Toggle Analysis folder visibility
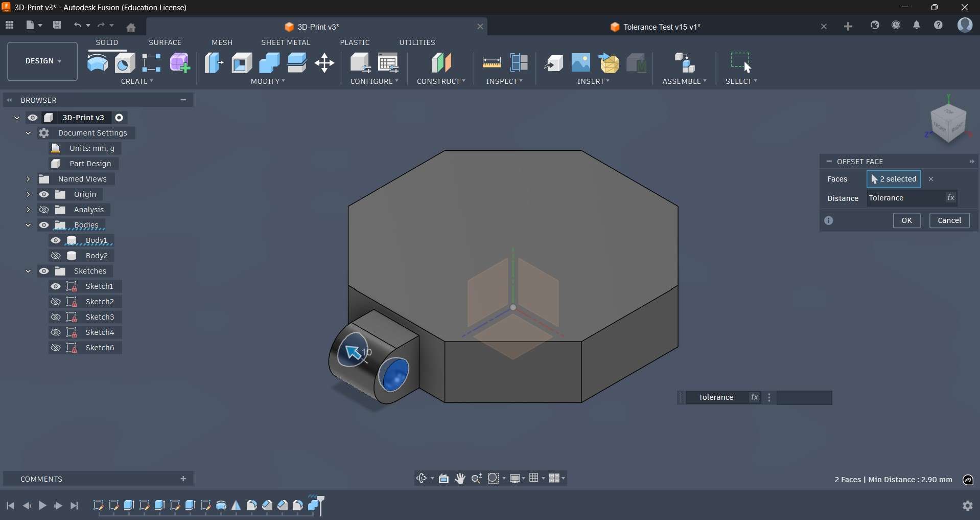This screenshot has width=980, height=520. coord(44,210)
